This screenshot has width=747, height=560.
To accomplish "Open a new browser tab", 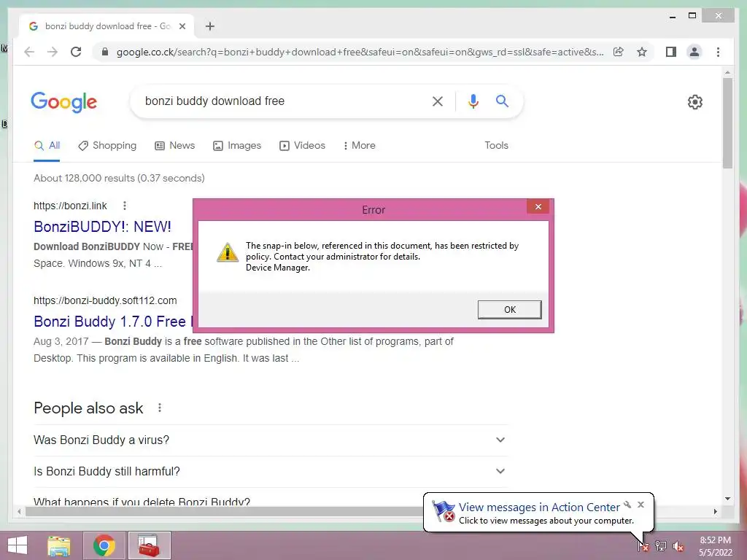I will (x=210, y=26).
